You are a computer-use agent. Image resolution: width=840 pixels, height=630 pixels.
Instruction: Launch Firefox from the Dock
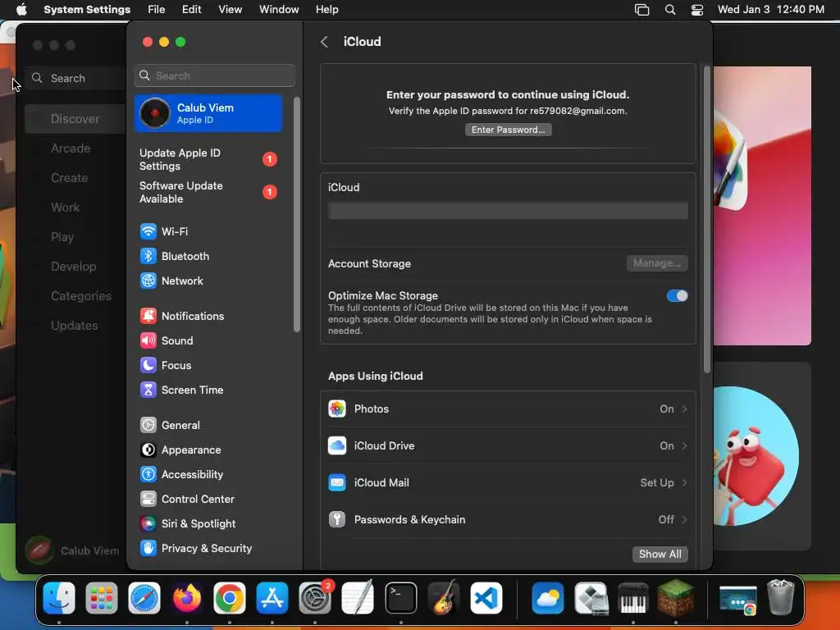187,598
